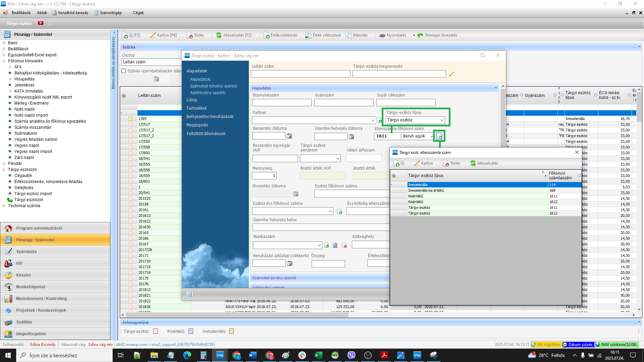Click the Értékcsökkenés toolbar icon
Viewport: 644px width, 362px height.
point(267,35)
